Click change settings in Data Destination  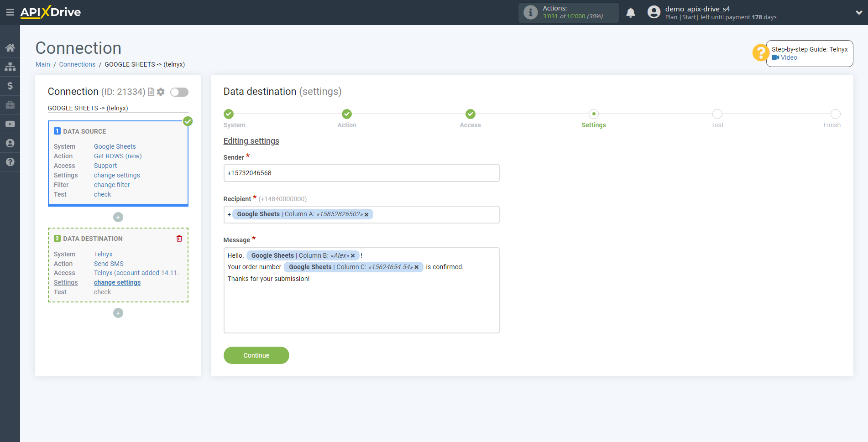click(117, 282)
